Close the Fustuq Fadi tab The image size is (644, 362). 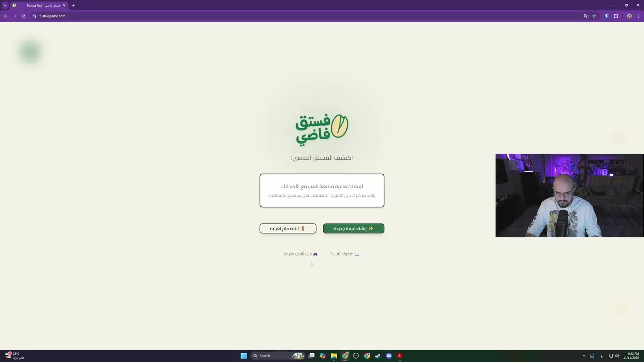(64, 5)
